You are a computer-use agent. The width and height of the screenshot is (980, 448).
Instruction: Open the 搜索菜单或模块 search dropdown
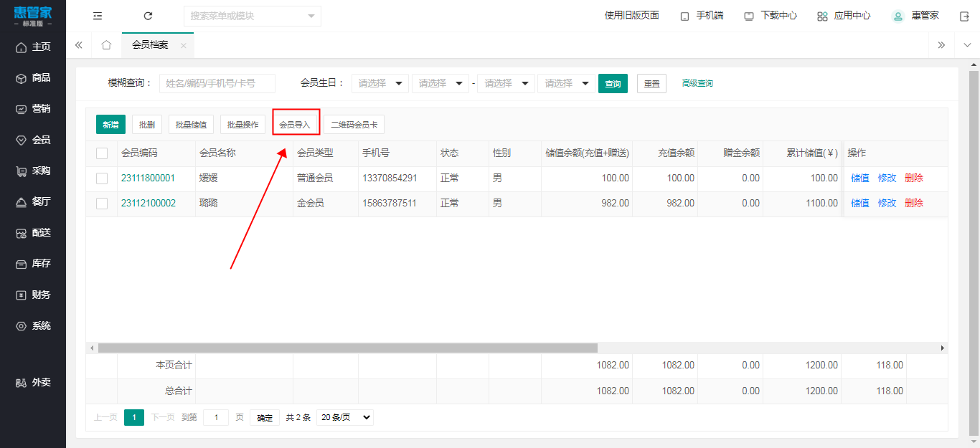pos(252,16)
